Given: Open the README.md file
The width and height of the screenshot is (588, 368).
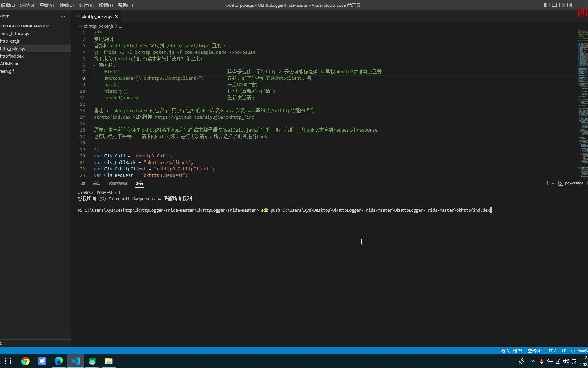Looking at the screenshot, I should click(x=10, y=63).
